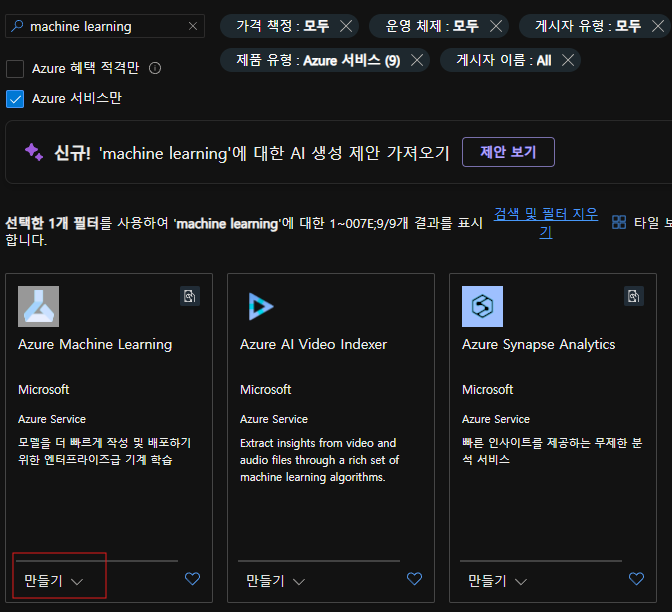This screenshot has width=672, height=612.
Task: Open the Azure Machine Learning logo
Action: pyautogui.click(x=39, y=306)
